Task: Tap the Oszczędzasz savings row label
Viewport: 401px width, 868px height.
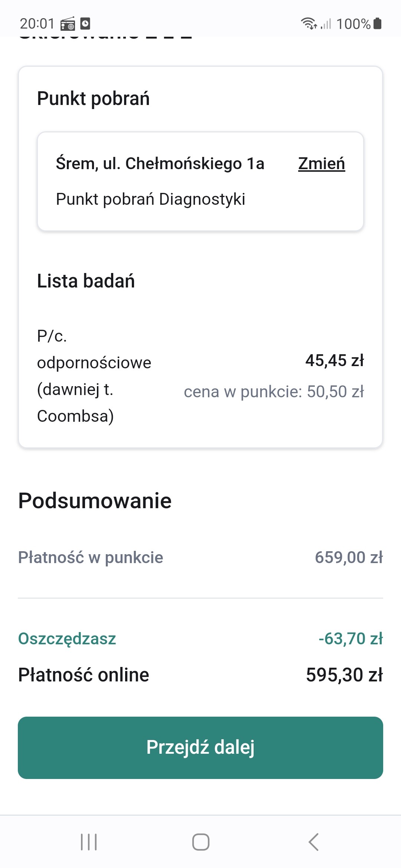Action: [67, 639]
